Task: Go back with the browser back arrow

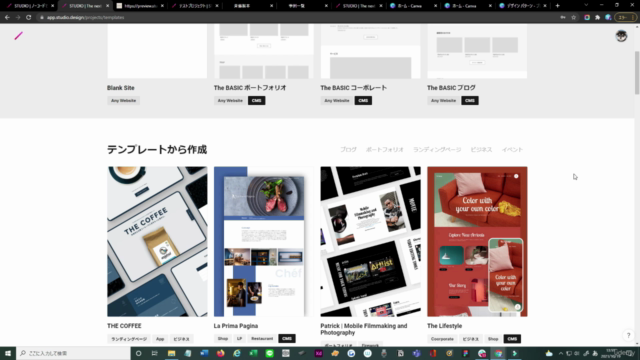Action: (7, 18)
